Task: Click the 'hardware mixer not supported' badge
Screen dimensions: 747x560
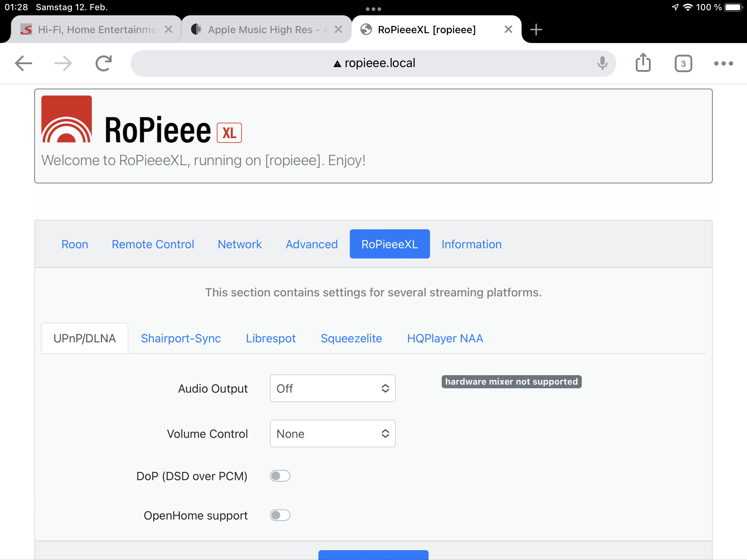Action: [511, 382]
